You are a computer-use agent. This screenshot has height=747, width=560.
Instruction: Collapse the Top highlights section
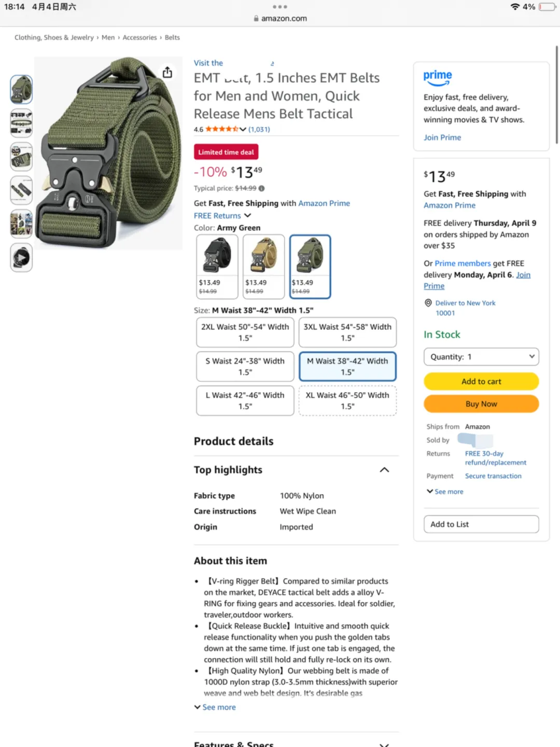click(384, 469)
